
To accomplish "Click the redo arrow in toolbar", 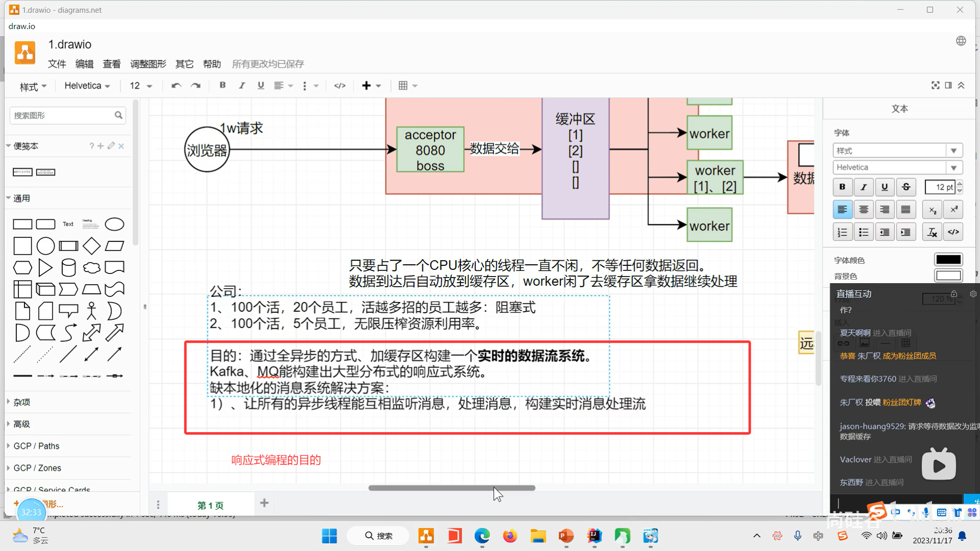I will (x=195, y=86).
